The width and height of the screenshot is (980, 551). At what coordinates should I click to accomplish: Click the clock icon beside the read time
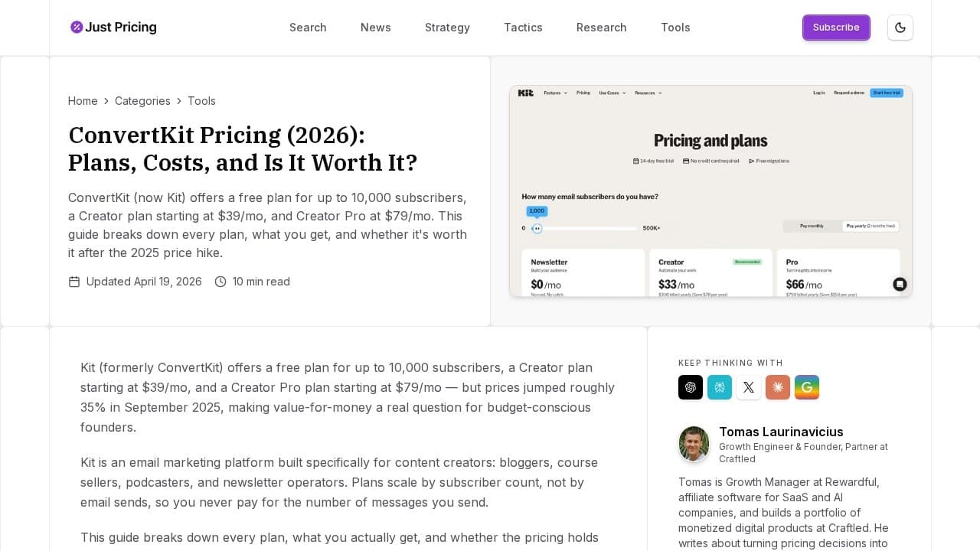tap(220, 282)
